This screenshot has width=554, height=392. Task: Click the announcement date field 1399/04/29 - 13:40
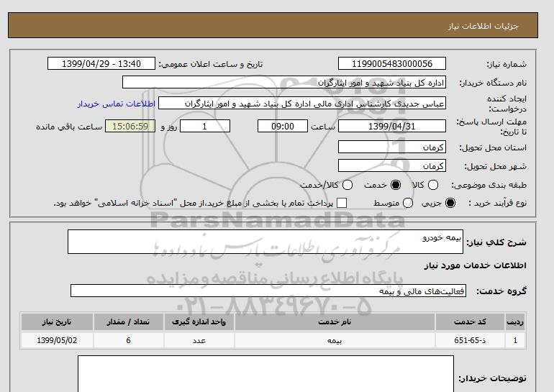(101, 64)
